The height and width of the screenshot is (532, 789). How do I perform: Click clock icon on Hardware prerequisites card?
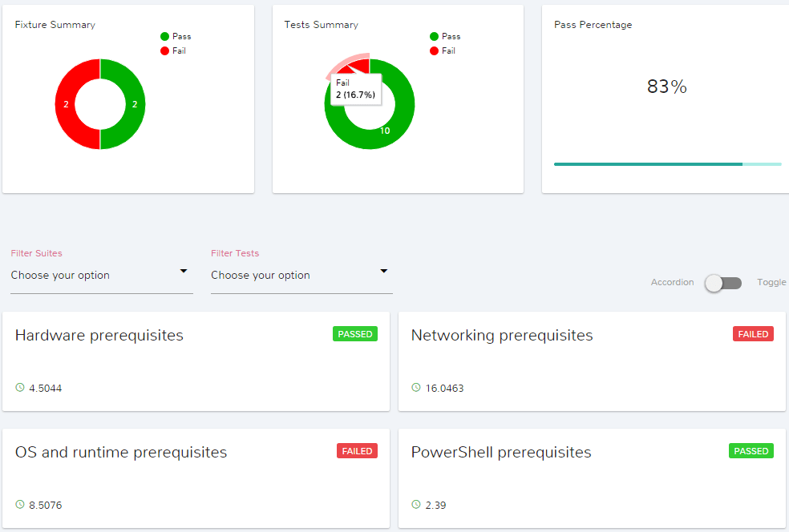pos(20,388)
